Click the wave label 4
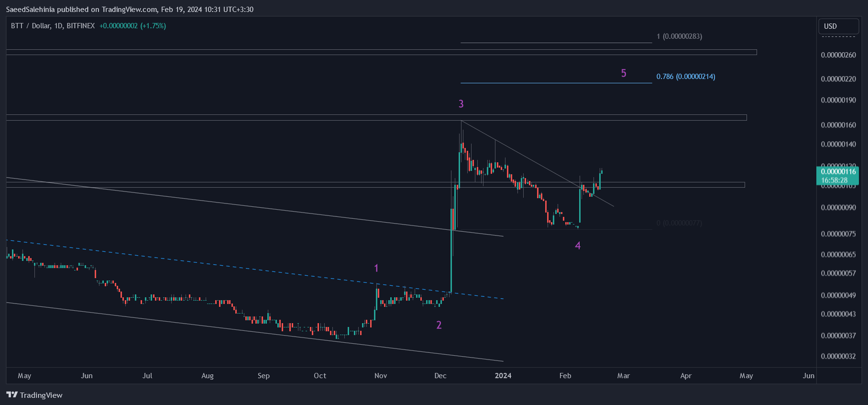The height and width of the screenshot is (405, 868). (578, 246)
